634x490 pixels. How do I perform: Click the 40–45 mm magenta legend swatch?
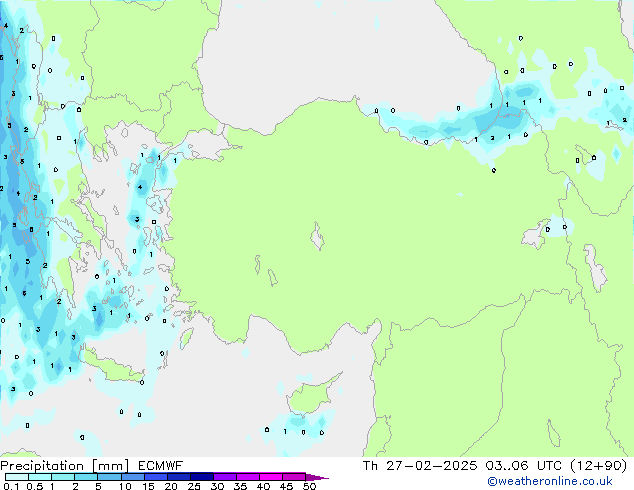coord(271,477)
